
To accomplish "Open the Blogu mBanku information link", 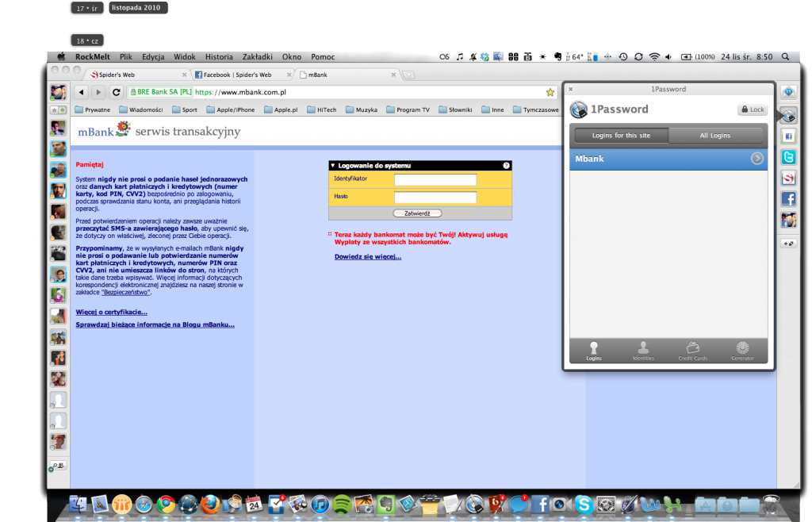I will tap(155, 324).
